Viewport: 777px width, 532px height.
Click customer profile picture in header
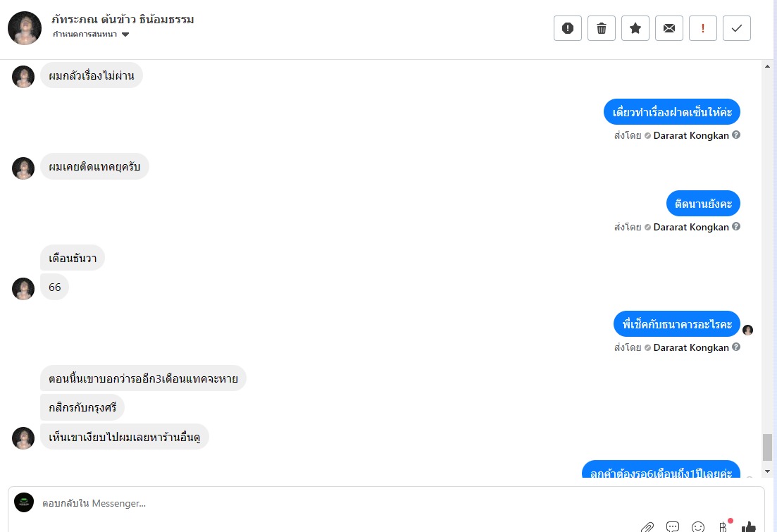(25, 28)
